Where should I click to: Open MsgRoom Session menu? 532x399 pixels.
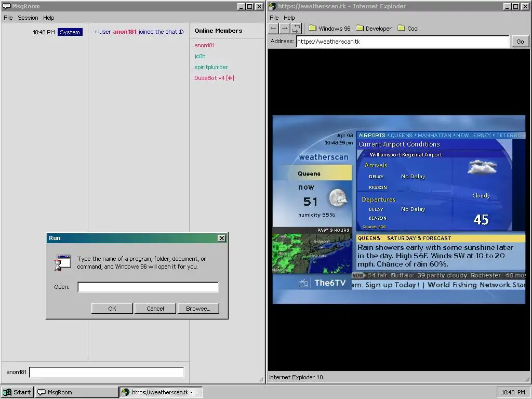28,18
